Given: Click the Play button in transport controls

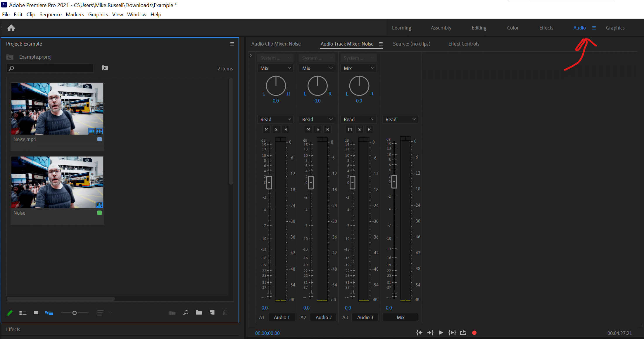Looking at the screenshot, I should 441,332.
